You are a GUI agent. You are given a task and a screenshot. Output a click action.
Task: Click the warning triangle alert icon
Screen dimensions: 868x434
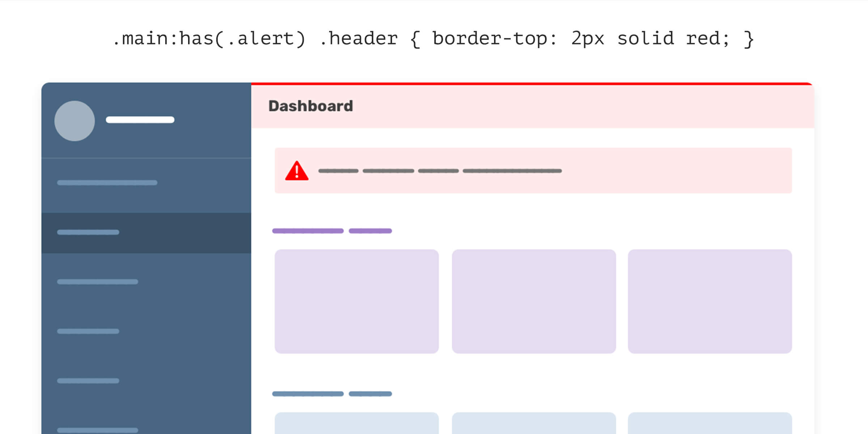click(x=297, y=170)
